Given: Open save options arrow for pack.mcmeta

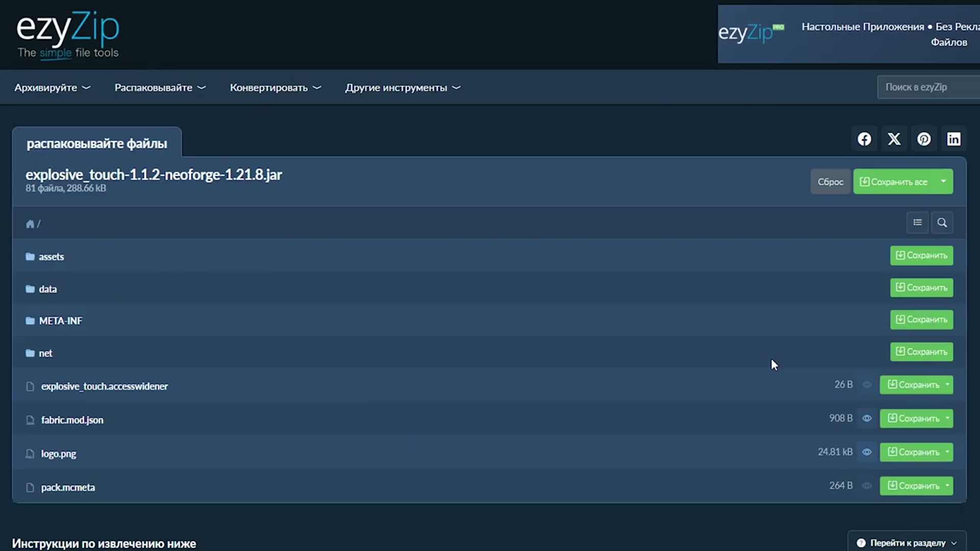Looking at the screenshot, I should point(947,486).
